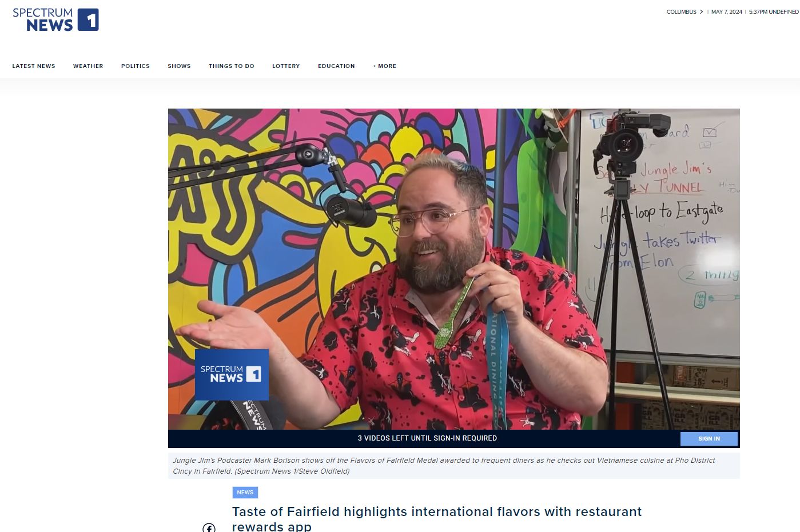Play the Jungle Jim's podcaster video
This screenshot has height=532, width=800.
(x=453, y=269)
